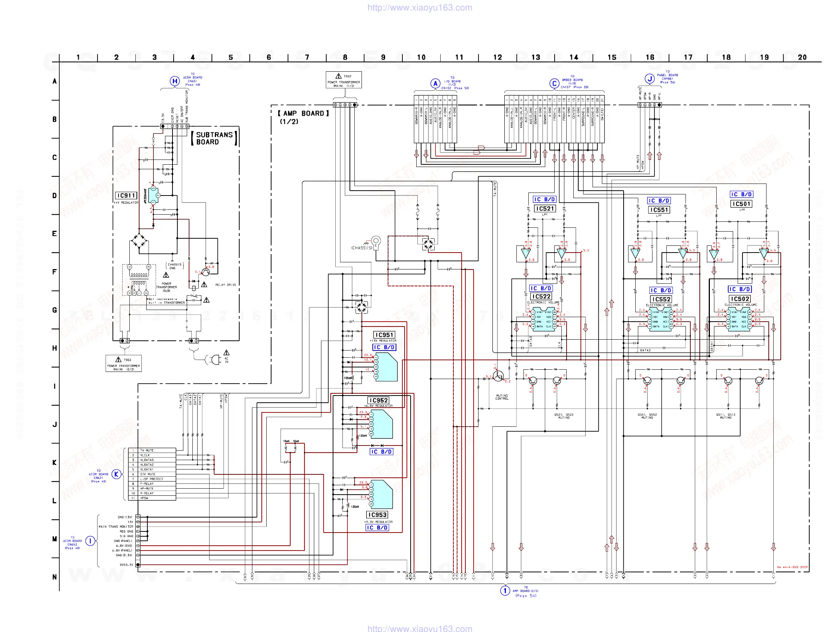
Task: Click the circled K connector marker
Action: [117, 474]
